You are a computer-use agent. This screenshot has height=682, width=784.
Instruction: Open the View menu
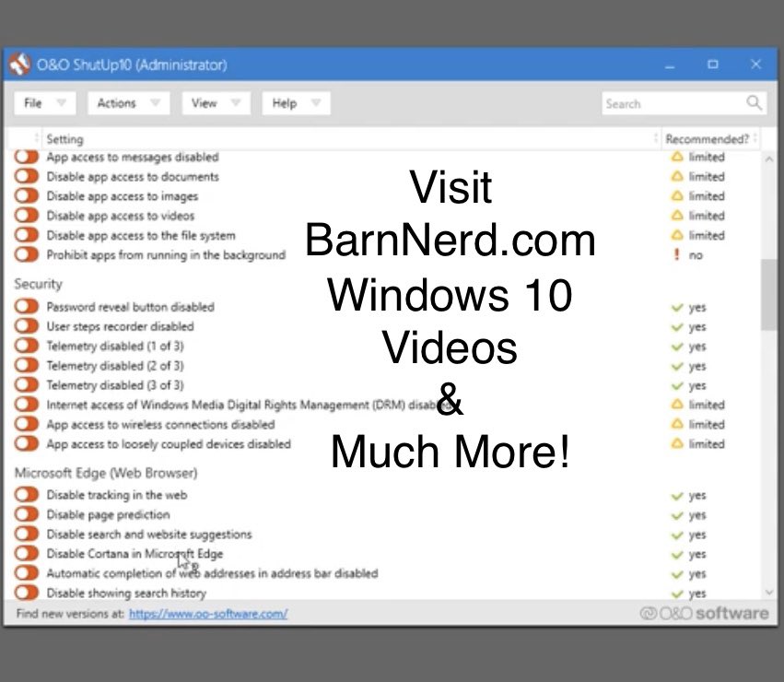coord(216,103)
